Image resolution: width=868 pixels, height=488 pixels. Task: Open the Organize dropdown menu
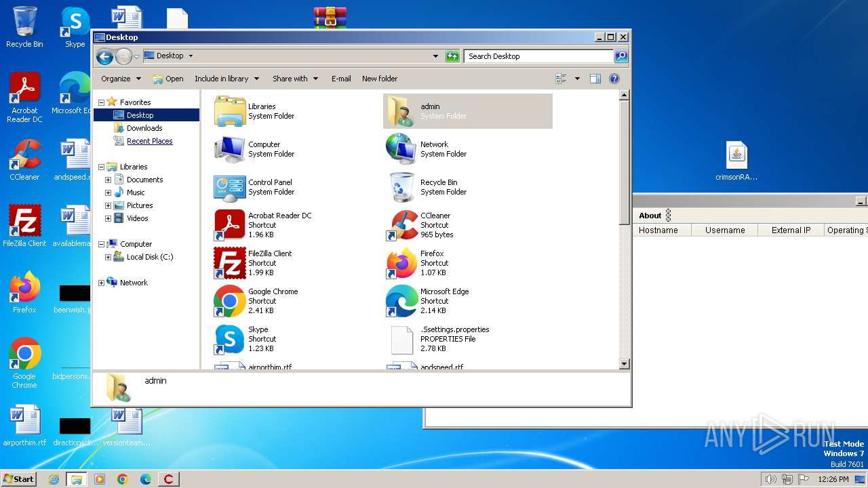pos(121,79)
